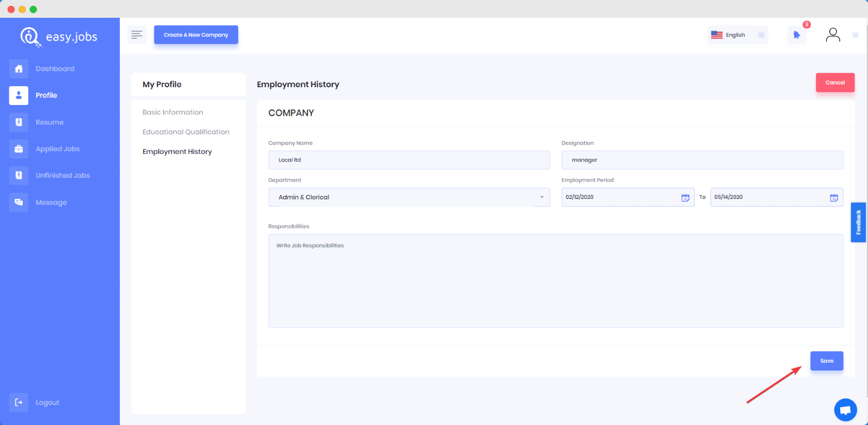Click the user avatar icon
The width and height of the screenshot is (868, 425).
tap(833, 35)
